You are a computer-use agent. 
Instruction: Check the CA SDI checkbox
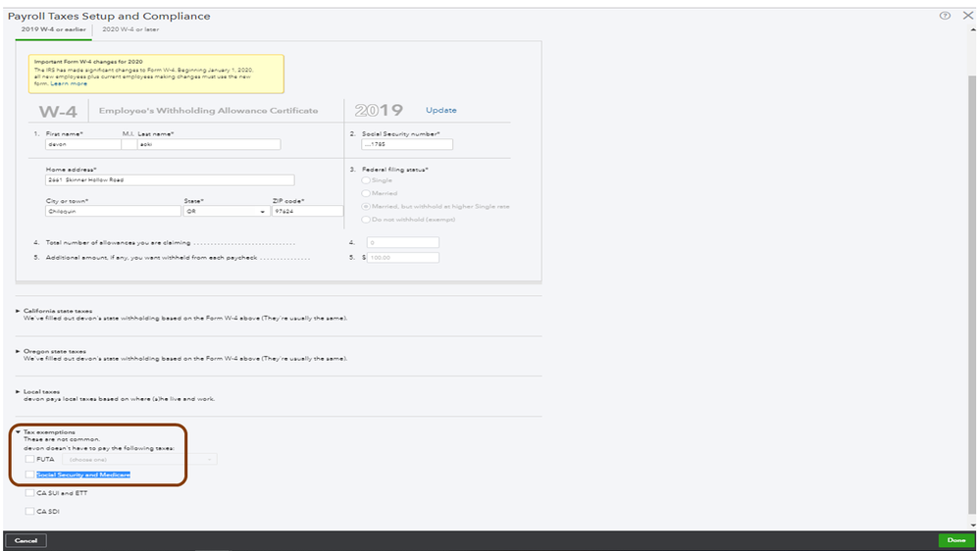tap(29, 511)
